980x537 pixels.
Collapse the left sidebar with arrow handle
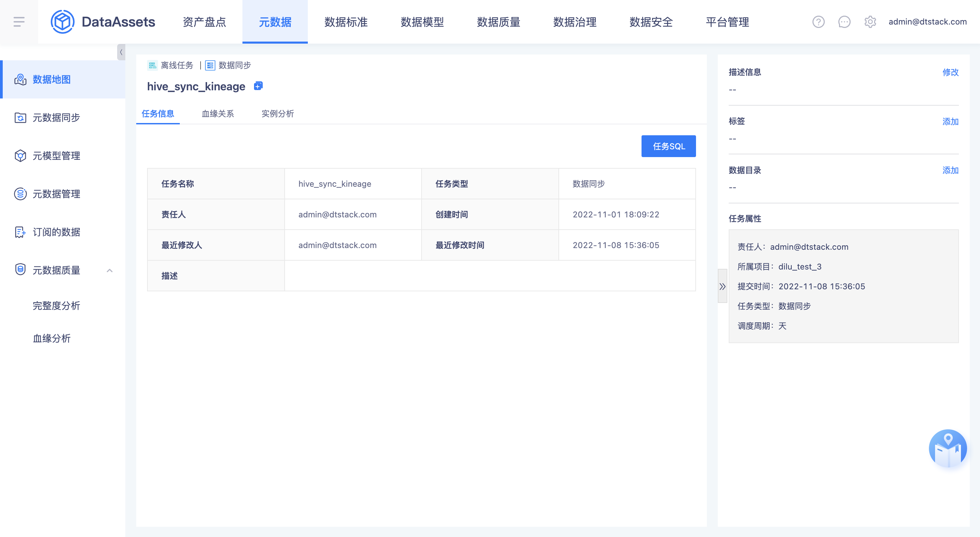[x=121, y=52]
